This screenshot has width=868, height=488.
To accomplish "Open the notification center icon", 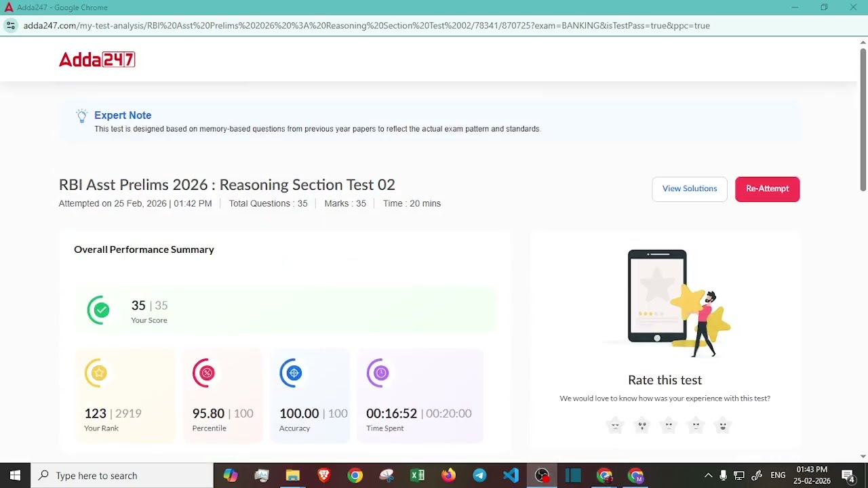I will (848, 476).
